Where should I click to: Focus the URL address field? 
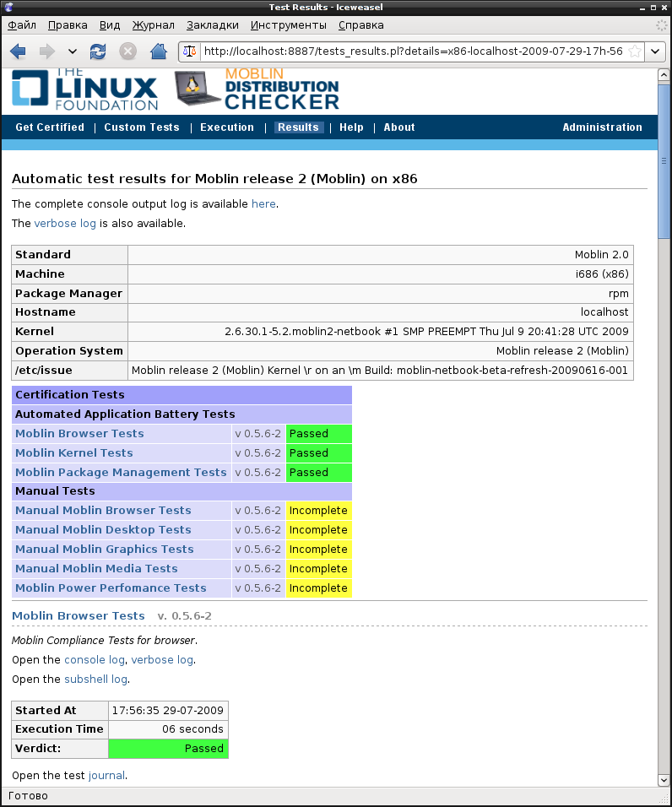coord(413,51)
